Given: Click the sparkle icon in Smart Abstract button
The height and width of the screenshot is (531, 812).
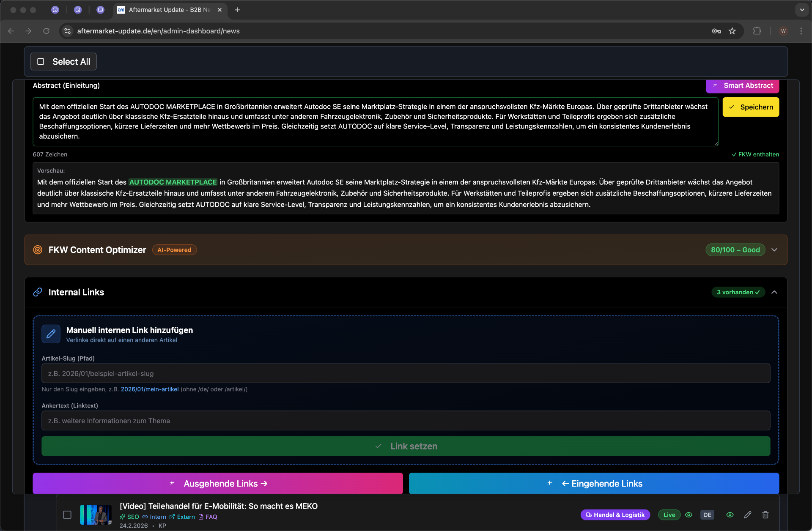Looking at the screenshot, I should [x=715, y=85].
